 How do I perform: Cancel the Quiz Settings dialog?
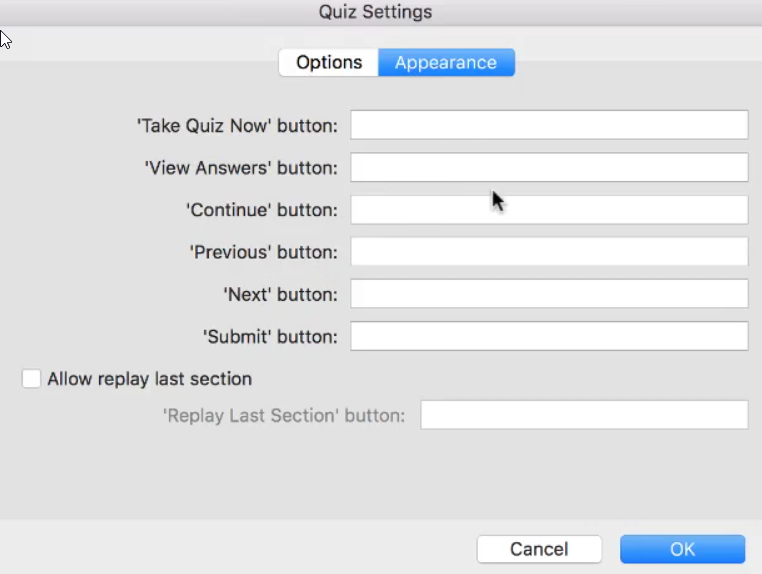point(539,549)
